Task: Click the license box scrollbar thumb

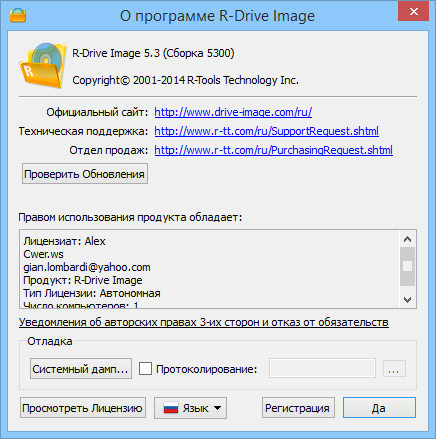Action: click(407, 266)
